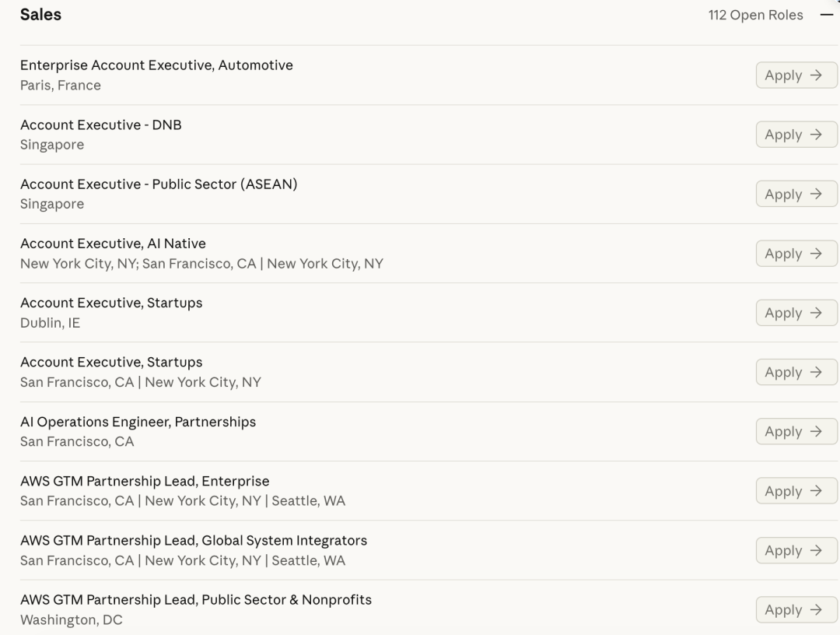Apply to Startups role in San Francisco
Screen dimensions: 840x635
coord(796,373)
